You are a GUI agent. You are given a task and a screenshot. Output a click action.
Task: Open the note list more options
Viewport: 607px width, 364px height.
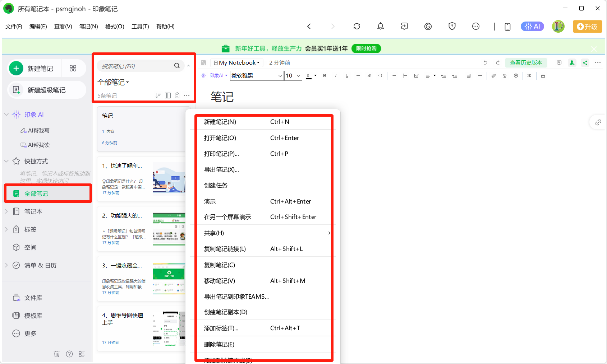187,95
